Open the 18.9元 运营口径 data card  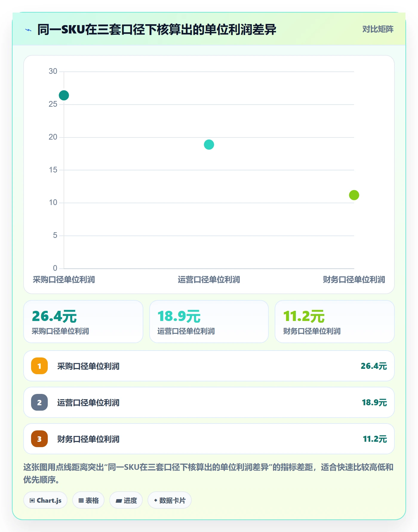pyautogui.click(x=209, y=322)
